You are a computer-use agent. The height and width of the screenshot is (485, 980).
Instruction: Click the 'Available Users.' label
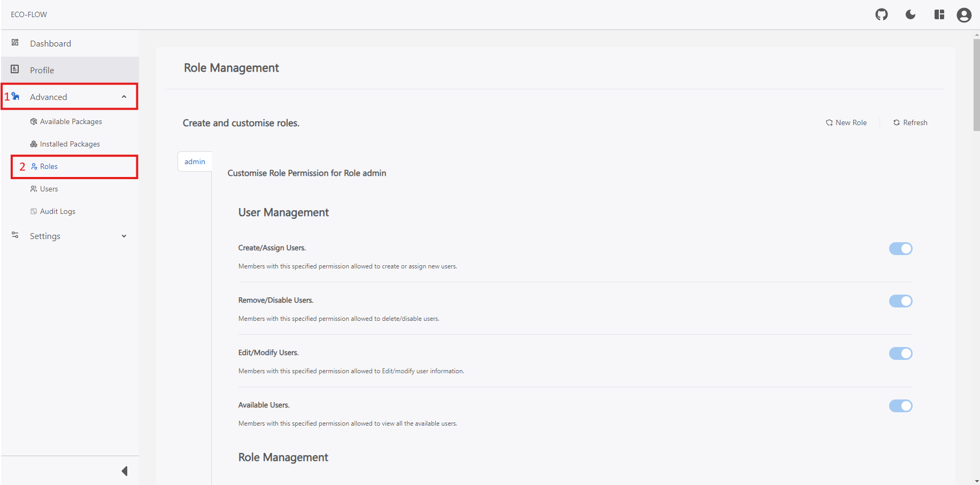(x=264, y=405)
